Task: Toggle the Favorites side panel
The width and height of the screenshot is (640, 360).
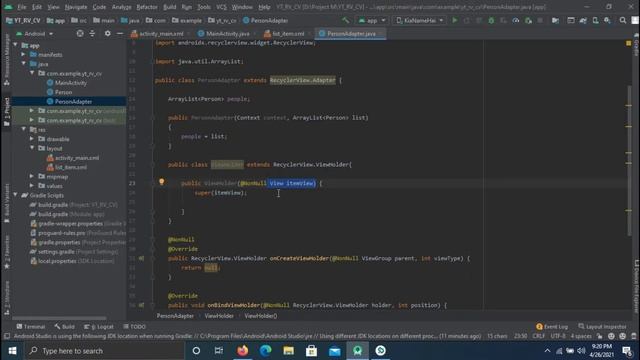Action: (7, 252)
